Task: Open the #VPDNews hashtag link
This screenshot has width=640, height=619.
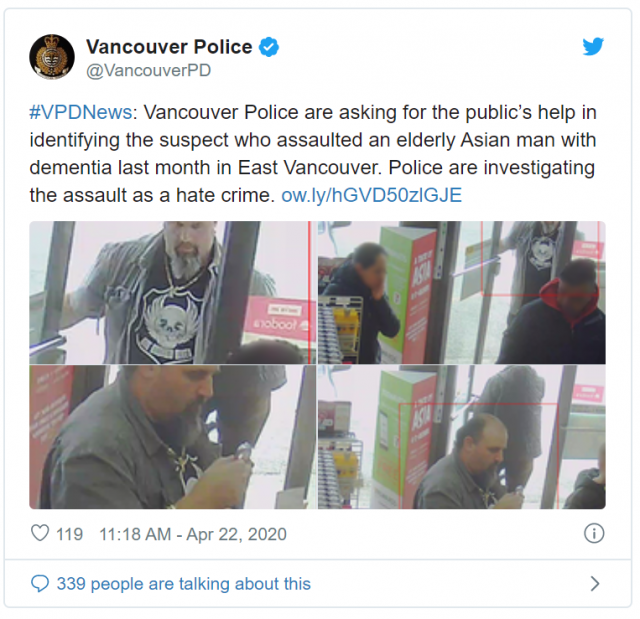Action: 81,112
